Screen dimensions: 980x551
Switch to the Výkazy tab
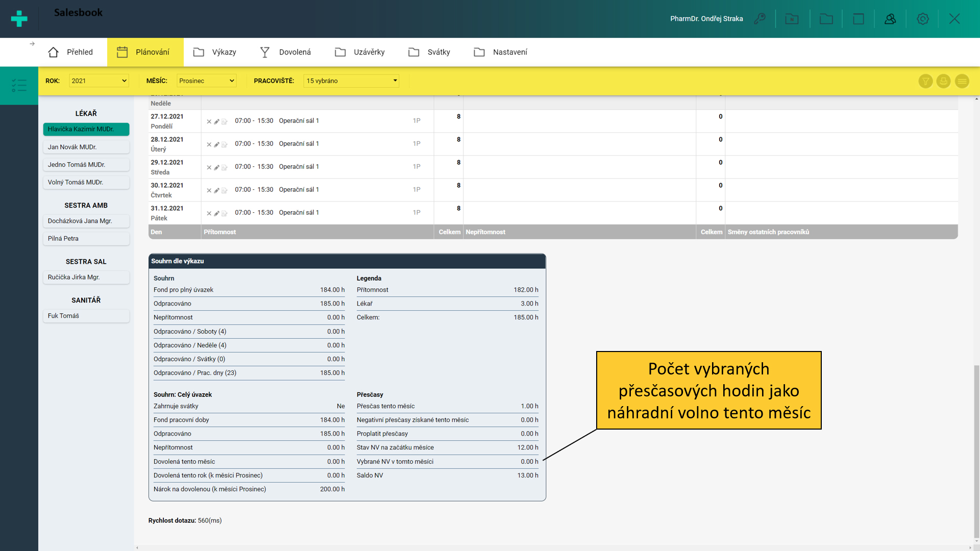point(215,52)
